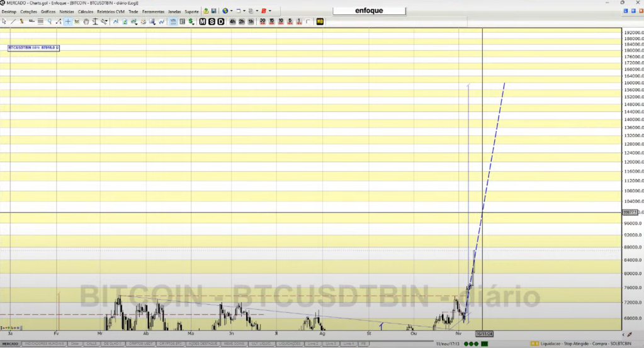Viewport: 644px width, 348px height.
Task: Click the upload arrow icon near Suporte
Action: pyautogui.click(x=206, y=11)
